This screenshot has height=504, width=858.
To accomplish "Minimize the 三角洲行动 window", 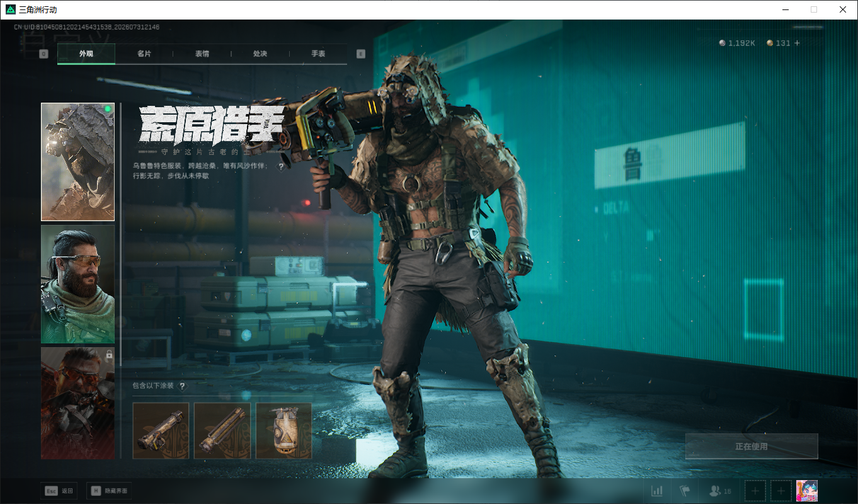I will click(x=785, y=9).
